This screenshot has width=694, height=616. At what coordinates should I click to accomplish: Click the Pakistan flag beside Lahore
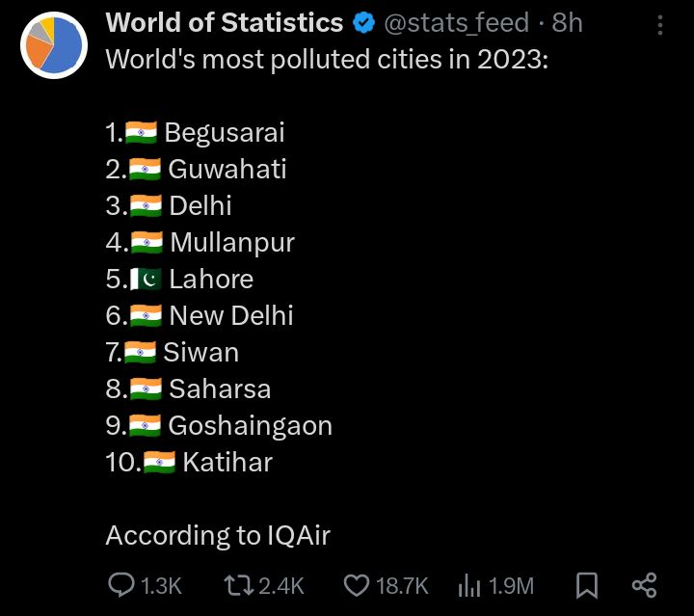point(147,280)
